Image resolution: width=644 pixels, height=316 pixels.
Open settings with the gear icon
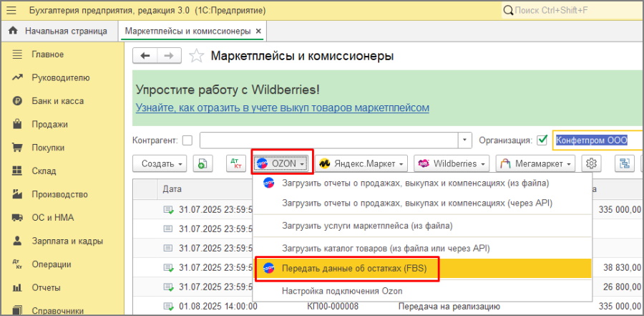pyautogui.click(x=592, y=163)
